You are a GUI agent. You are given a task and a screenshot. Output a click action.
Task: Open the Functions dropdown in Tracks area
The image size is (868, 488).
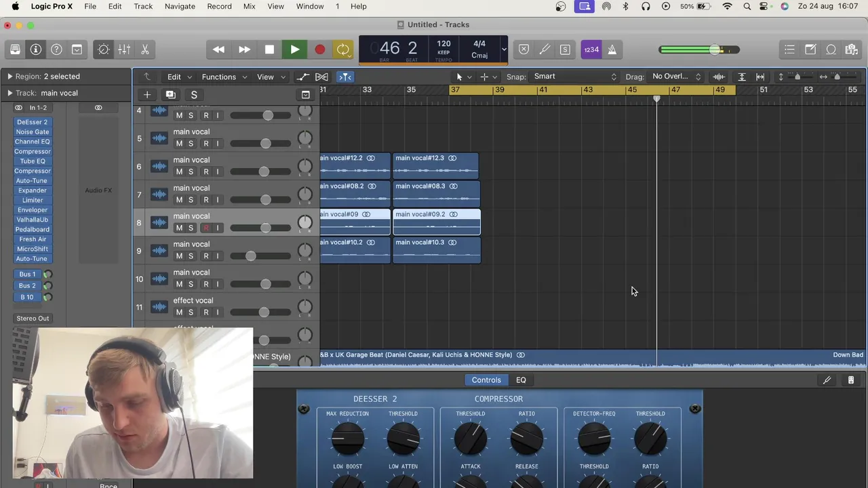tap(224, 77)
